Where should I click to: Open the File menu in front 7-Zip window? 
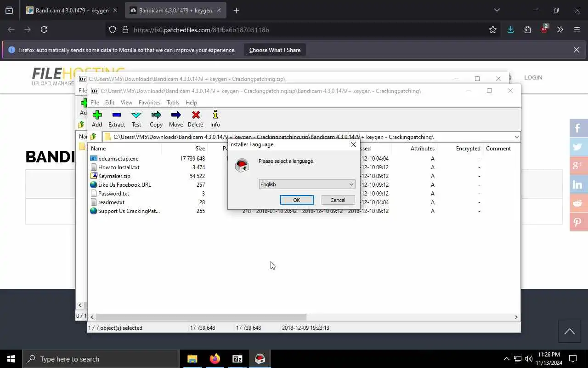pos(95,103)
